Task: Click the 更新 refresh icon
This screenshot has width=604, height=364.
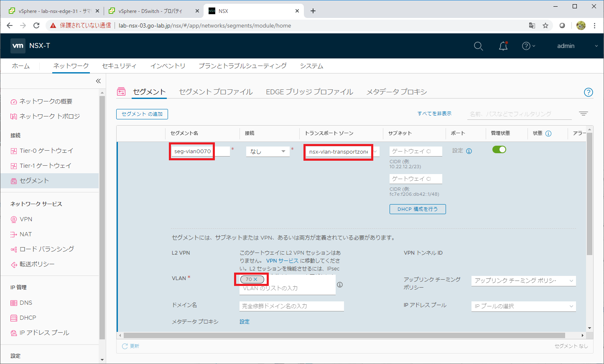Action: click(125, 346)
